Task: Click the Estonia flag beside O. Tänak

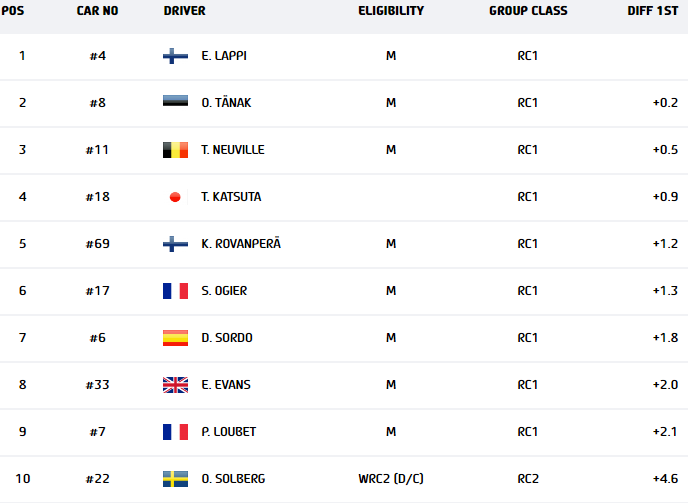Action: pos(175,103)
